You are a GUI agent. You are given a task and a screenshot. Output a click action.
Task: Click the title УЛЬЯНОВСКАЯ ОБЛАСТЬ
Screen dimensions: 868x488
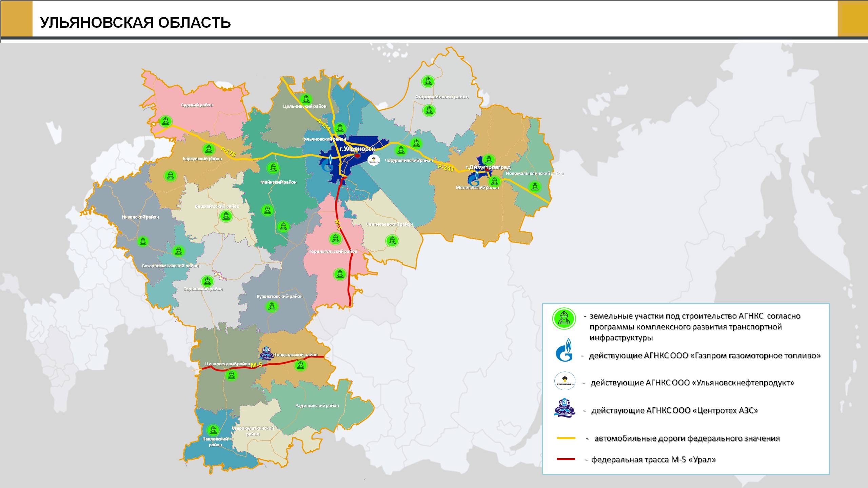coord(135,22)
